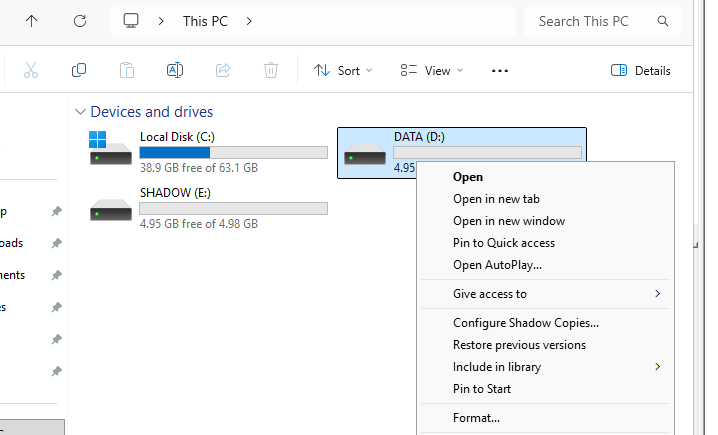Screen dimensions: 718x435
Task: Toggle the Details pane button
Action: (x=640, y=70)
